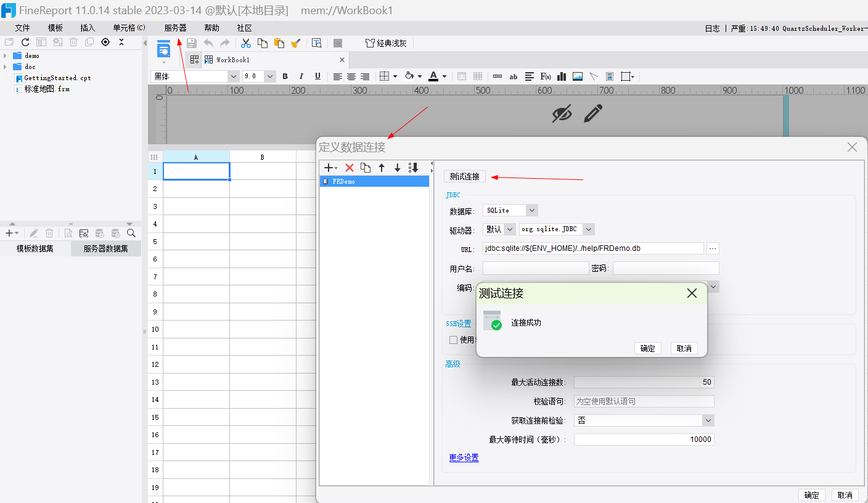Click 取消 in the 测试连接 popup

(684, 348)
